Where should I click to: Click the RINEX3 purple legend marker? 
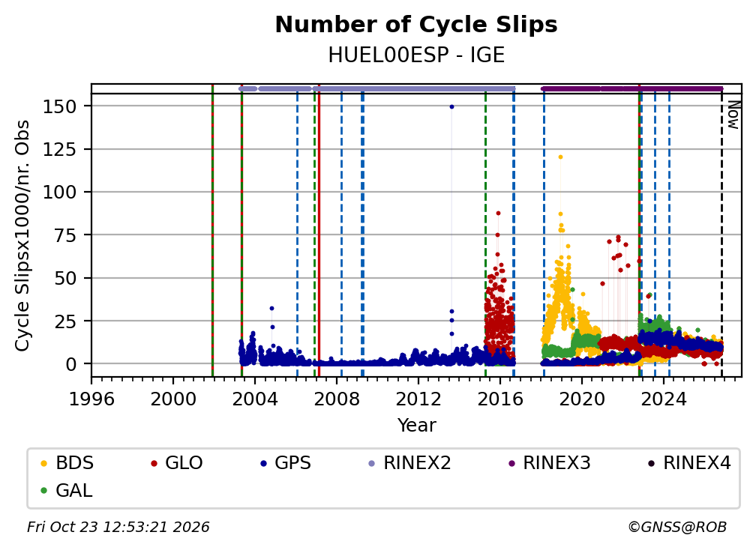coord(511,464)
